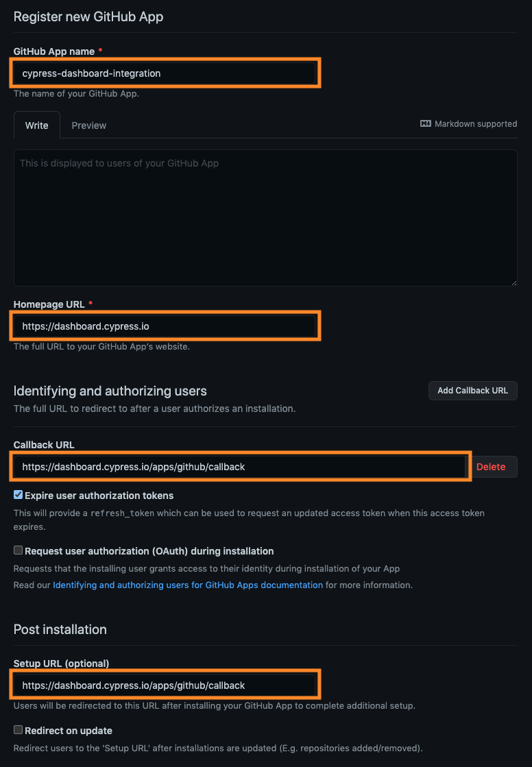Click the Markdown supported label
Viewport: 532px width, 767px height.
click(x=476, y=123)
